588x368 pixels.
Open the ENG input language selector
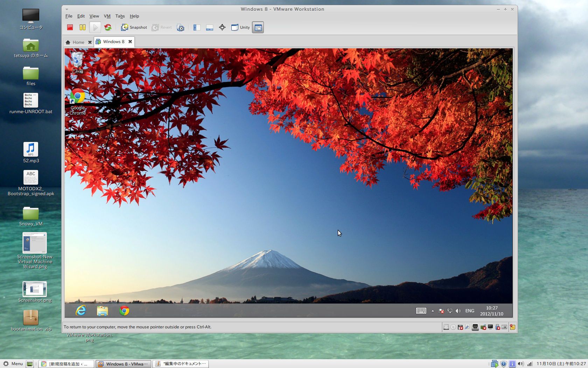[x=470, y=311]
